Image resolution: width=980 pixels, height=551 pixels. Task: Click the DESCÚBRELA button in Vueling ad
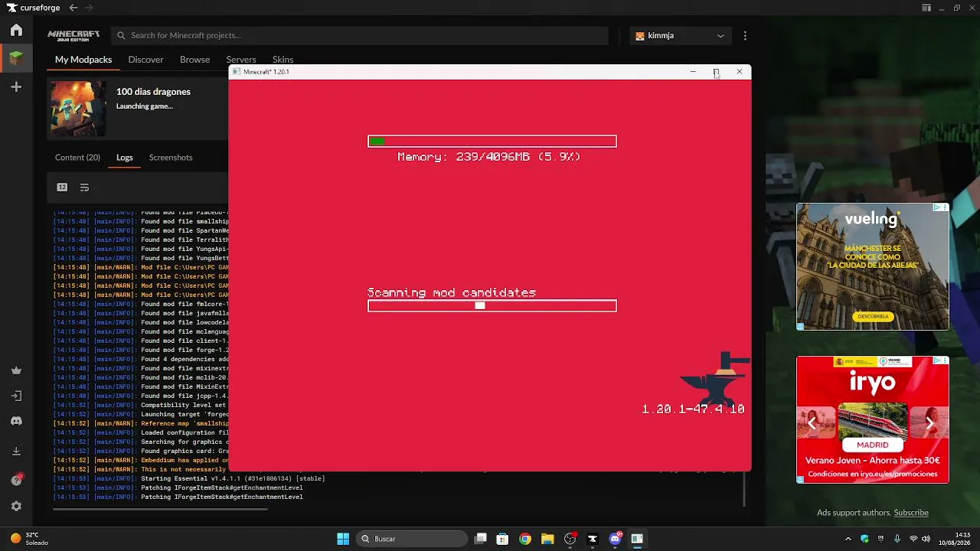coord(873,316)
